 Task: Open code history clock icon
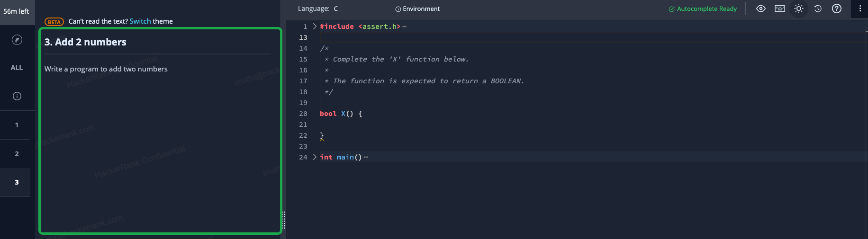818,9
